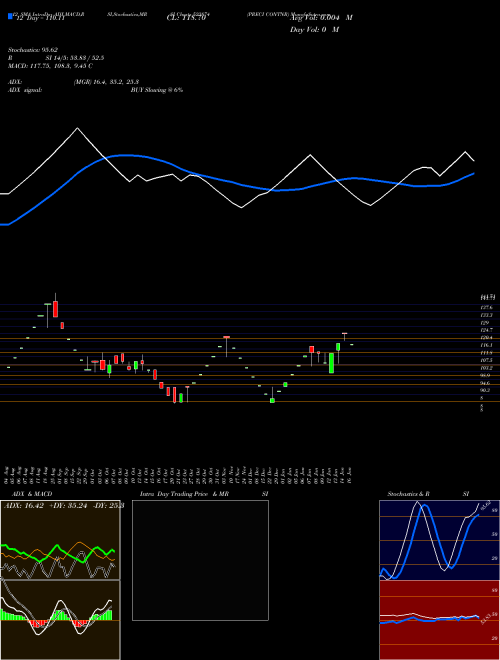The width and height of the screenshot is (500, 660).
Task: Click the 'BUY Slowing @ 6%' ADX signal text
Action: pos(157,90)
